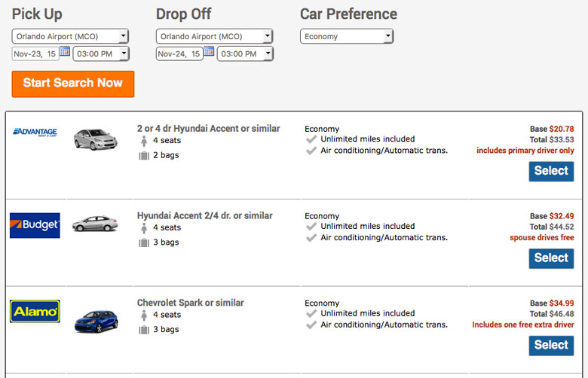Open the pick up time 03:00 PM dropdown
The image size is (588, 378).
click(101, 53)
